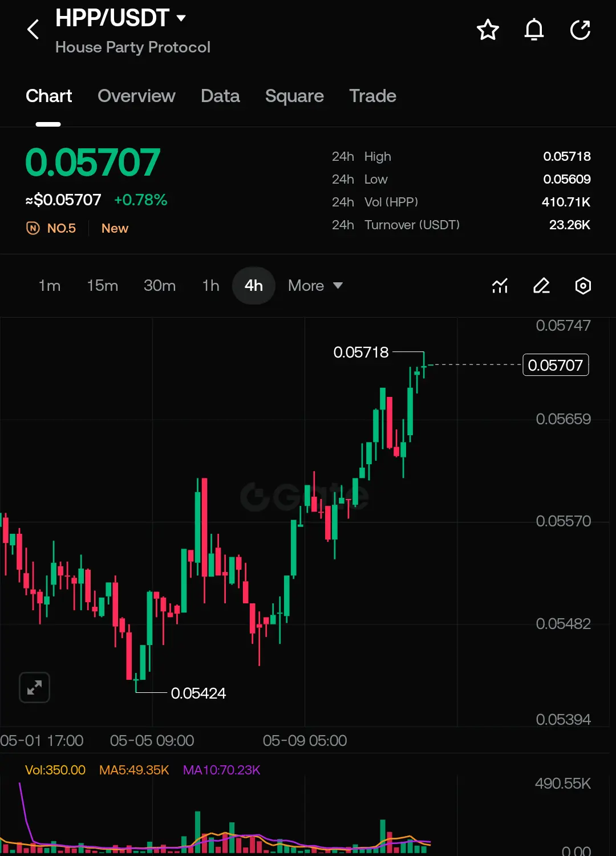This screenshot has width=616, height=856.
Task: Tap the 05-05 09:00 time axis label
Action: [x=152, y=741]
